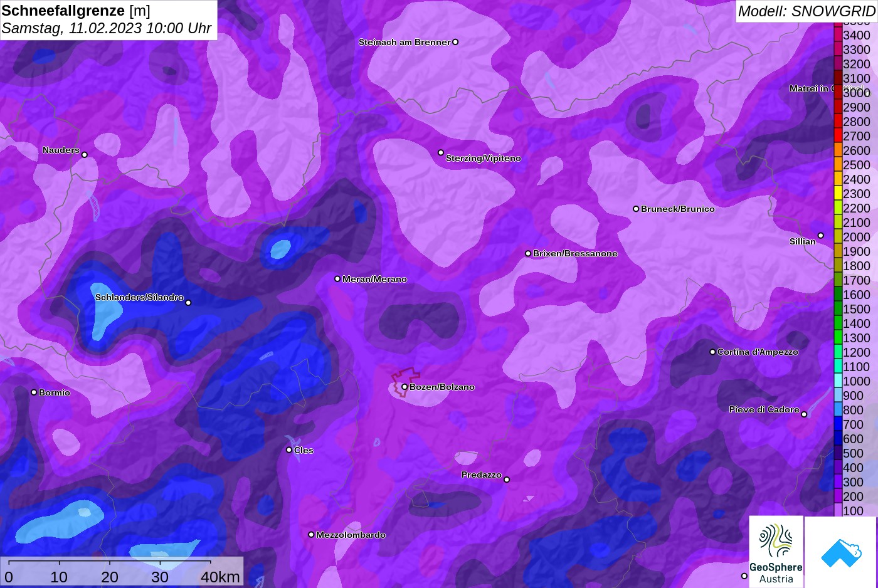Click the Steinach am Brenner location dot

[455, 42]
